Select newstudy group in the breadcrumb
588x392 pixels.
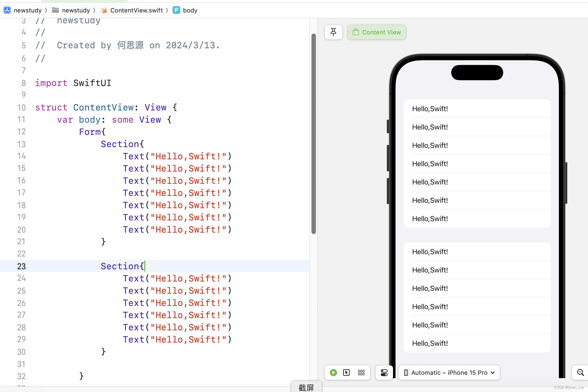[x=76, y=10]
